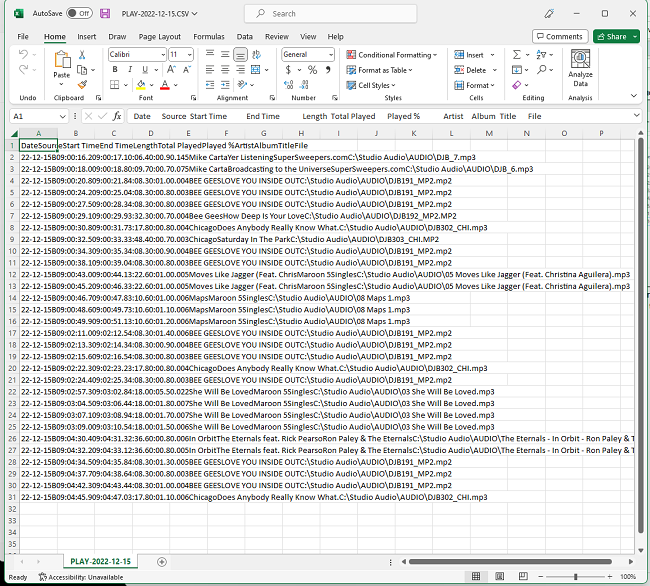
Task: Toggle Italic formatting
Action: pos(130,70)
